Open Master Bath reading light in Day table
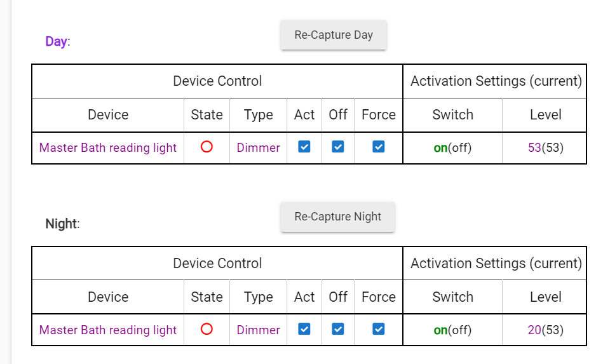610x364 pixels. 108,148
